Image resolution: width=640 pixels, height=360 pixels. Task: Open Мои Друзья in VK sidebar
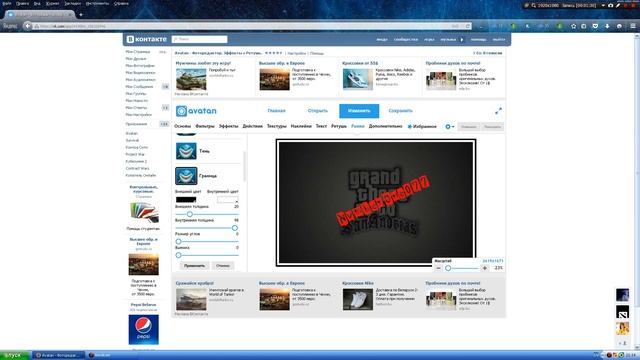[136, 59]
